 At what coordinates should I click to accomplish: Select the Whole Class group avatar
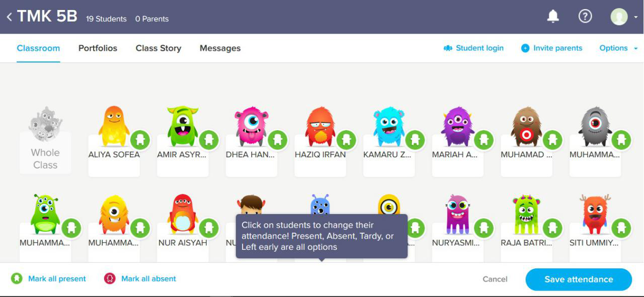tap(45, 124)
